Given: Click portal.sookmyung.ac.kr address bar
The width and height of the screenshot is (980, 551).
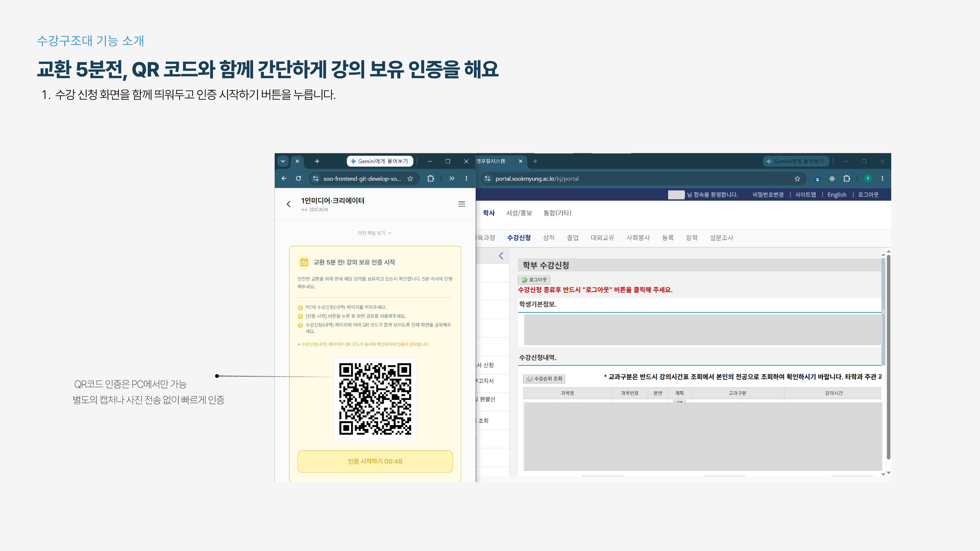Looking at the screenshot, I should [x=643, y=178].
